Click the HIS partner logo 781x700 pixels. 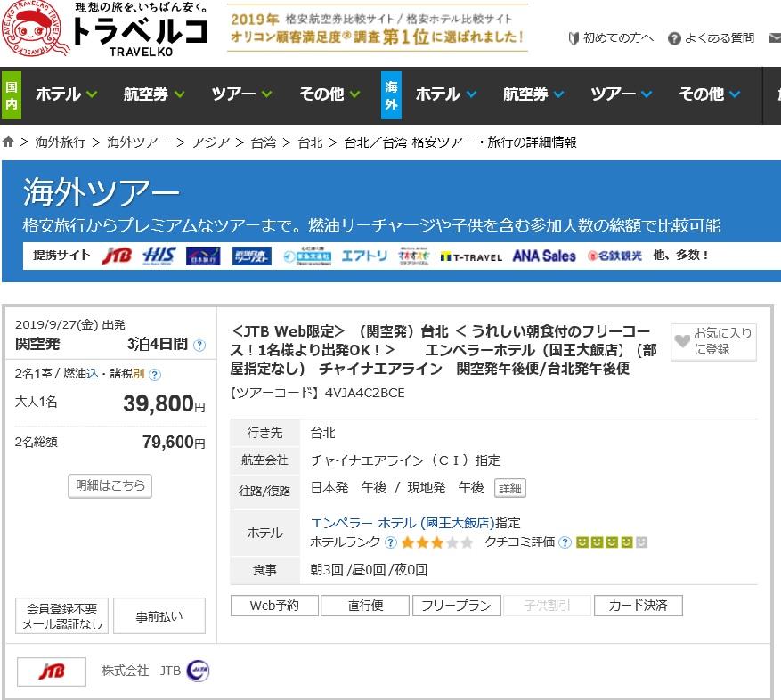click(x=159, y=256)
